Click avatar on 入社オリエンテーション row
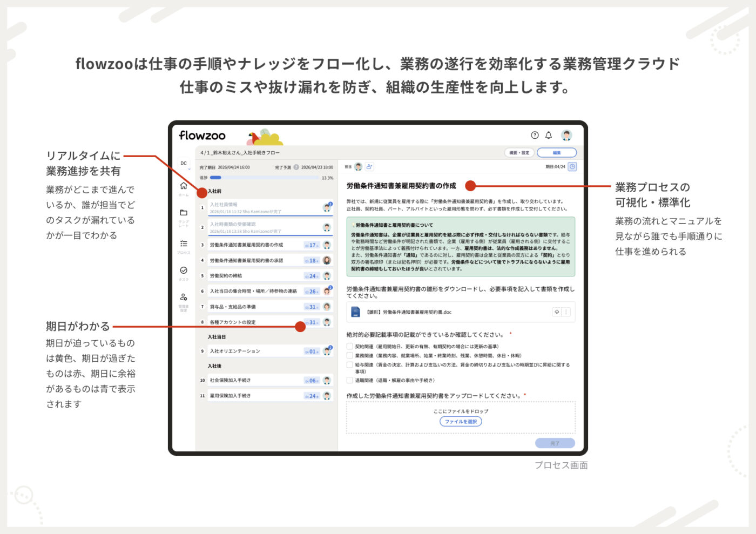This screenshot has width=756, height=534. (327, 352)
